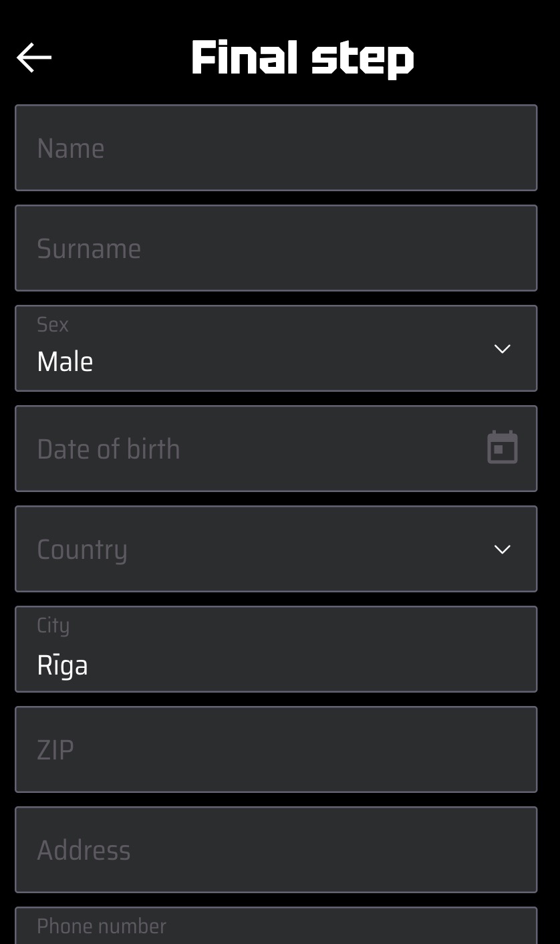Click the Country placeholder text
This screenshot has height=944, width=560.
tap(82, 550)
